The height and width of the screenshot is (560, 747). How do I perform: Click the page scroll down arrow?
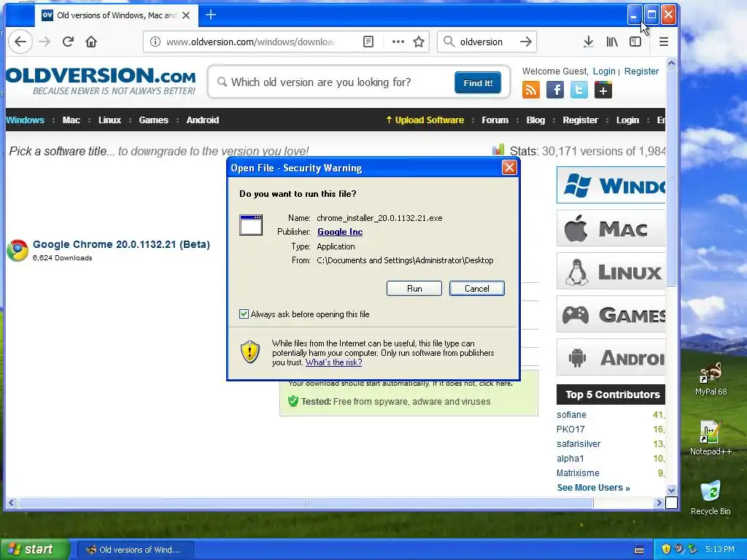point(671,490)
